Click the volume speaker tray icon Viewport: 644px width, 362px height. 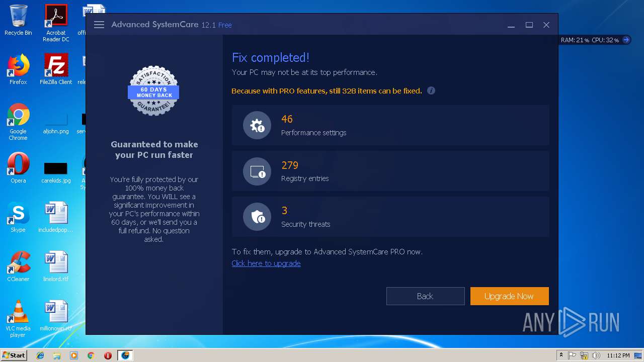(x=596, y=355)
